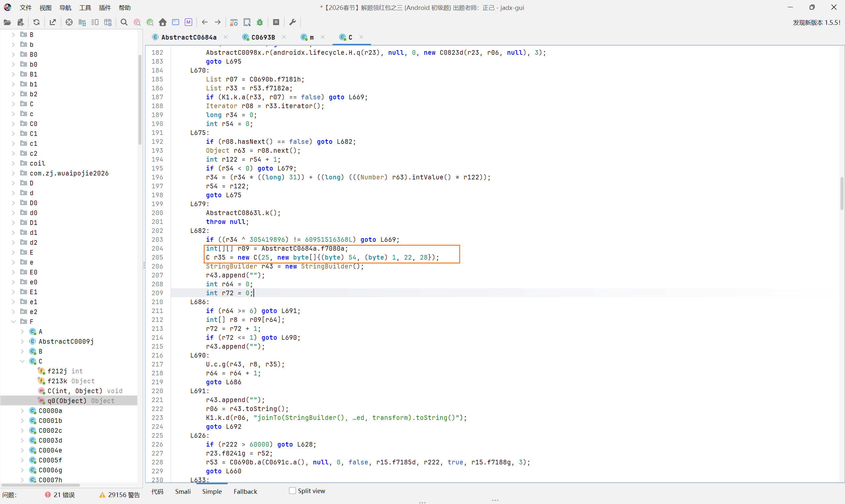Close the C0693B tab
This screenshot has height=504, width=845.
point(284,37)
